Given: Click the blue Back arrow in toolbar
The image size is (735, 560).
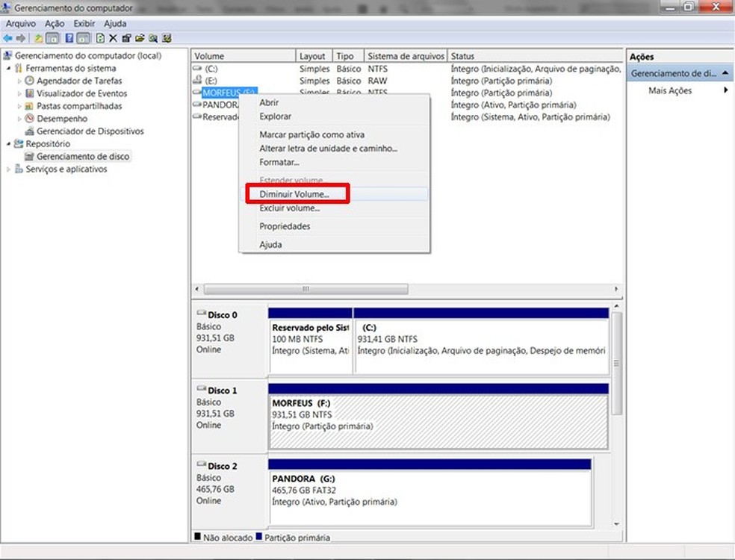Looking at the screenshot, I should [x=8, y=38].
